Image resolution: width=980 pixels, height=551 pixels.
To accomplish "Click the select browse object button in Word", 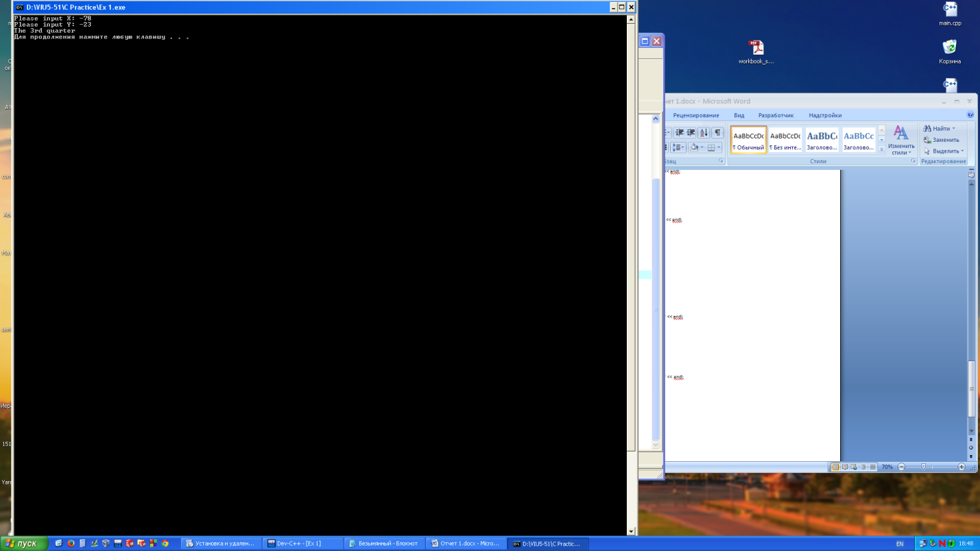I will click(x=971, y=448).
